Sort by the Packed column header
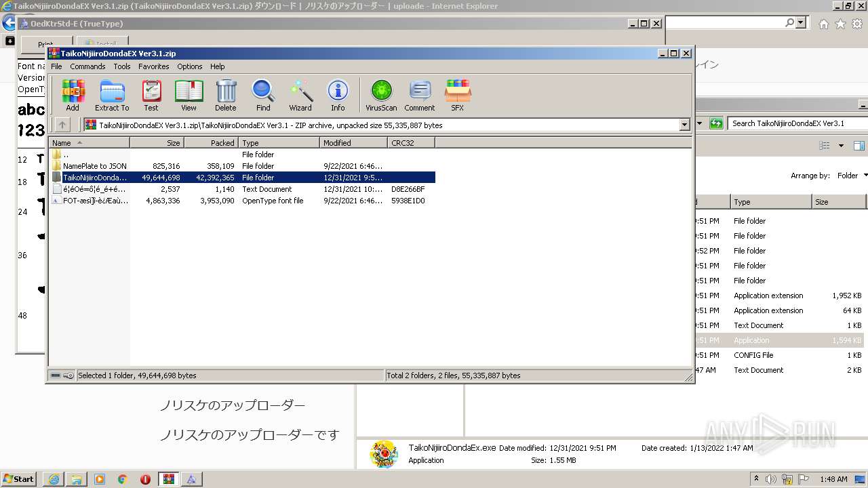This screenshot has width=868, height=488. pyautogui.click(x=211, y=143)
